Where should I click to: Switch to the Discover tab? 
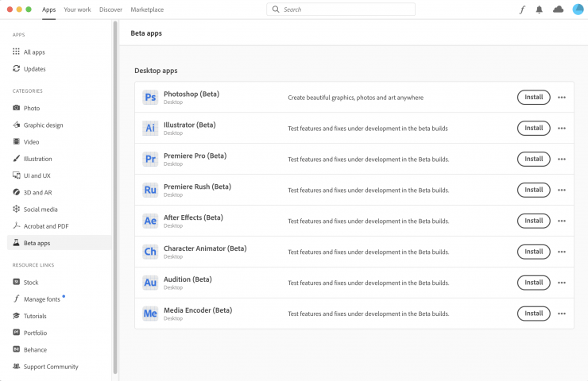110,10
